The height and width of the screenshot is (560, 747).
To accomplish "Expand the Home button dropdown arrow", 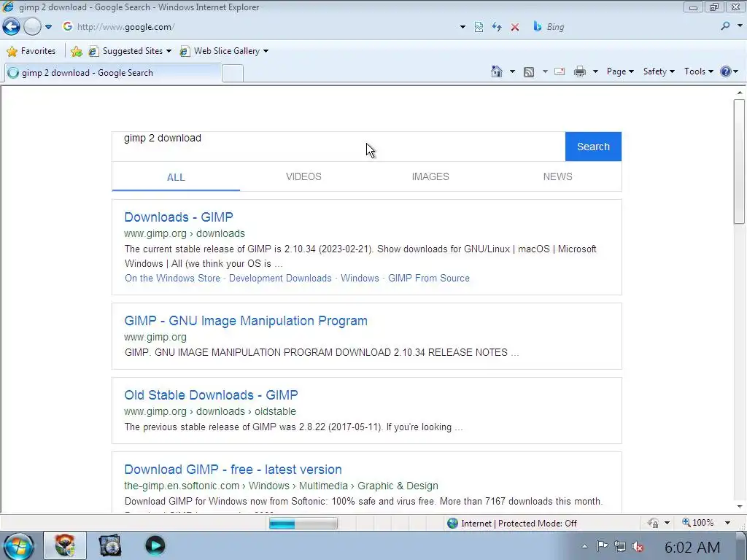I will click(x=513, y=72).
